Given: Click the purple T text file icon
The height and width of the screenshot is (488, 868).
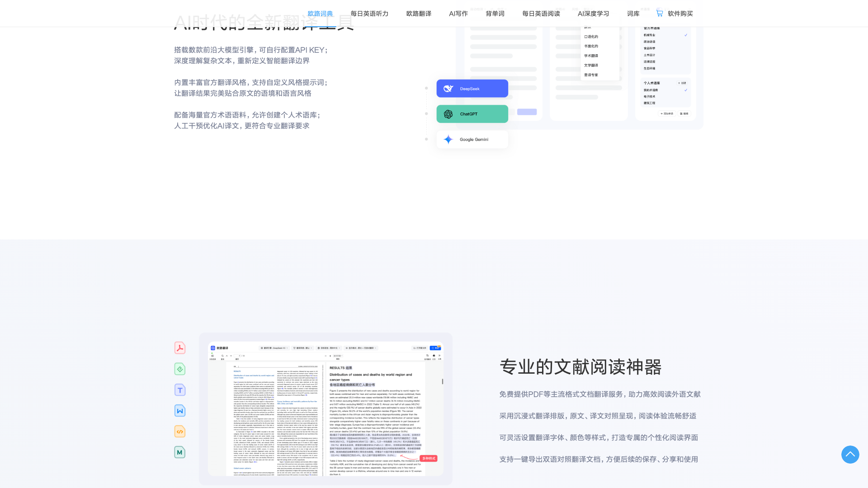Looking at the screenshot, I should click(x=180, y=389).
